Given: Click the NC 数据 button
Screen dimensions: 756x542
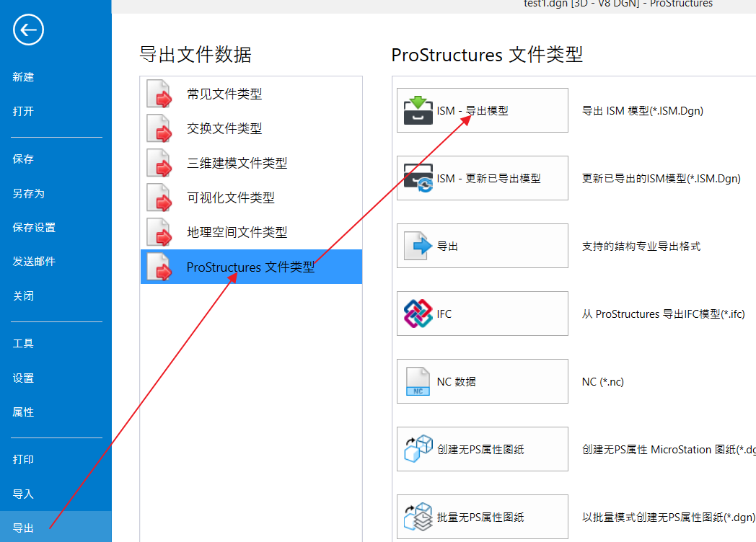Looking at the screenshot, I should [482, 381].
